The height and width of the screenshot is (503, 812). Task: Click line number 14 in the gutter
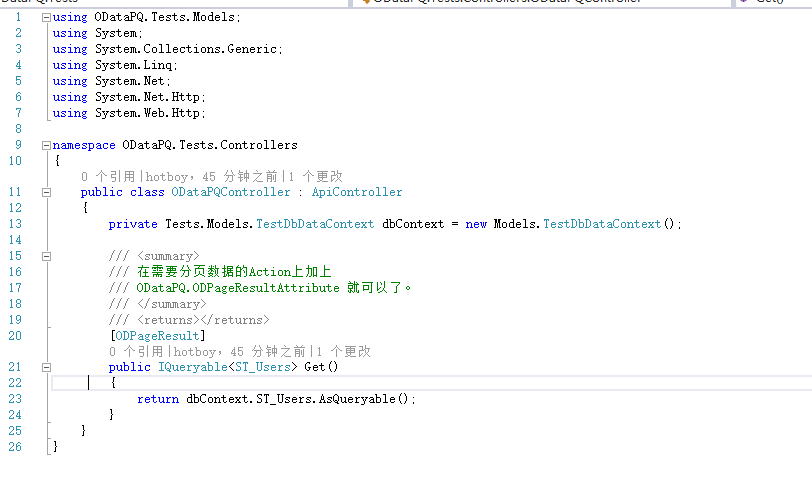tap(15, 240)
